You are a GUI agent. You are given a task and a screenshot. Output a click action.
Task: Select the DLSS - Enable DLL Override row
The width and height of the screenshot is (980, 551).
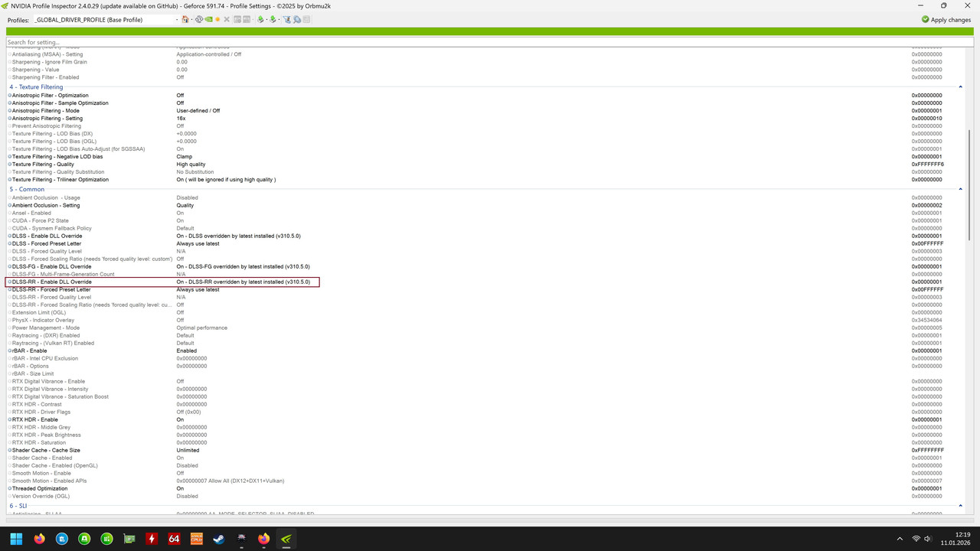tap(486, 236)
